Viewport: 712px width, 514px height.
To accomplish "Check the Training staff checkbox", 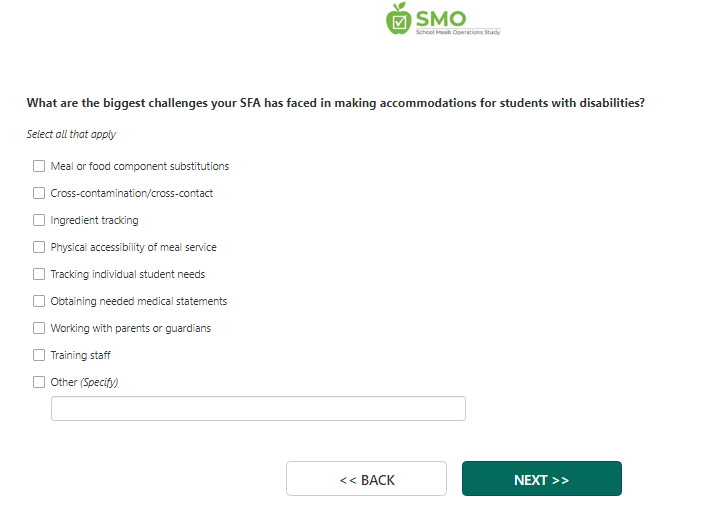I will coord(39,355).
